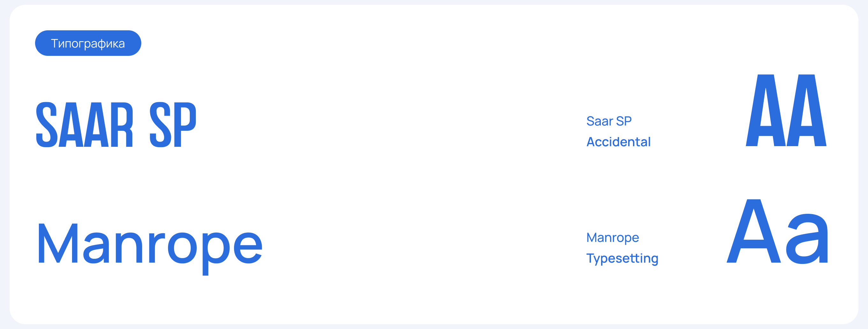Click the Типографика pill badge
This screenshot has width=868, height=329.
click(x=88, y=43)
